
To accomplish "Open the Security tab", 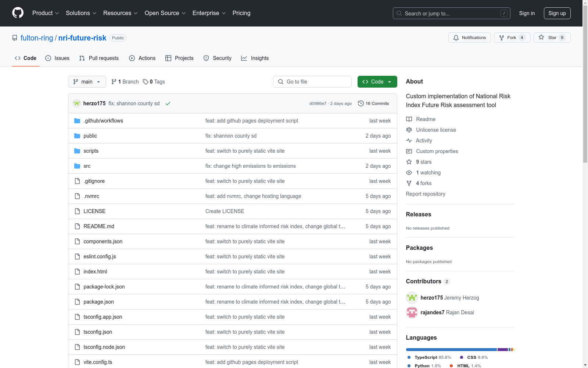I will 218,58.
